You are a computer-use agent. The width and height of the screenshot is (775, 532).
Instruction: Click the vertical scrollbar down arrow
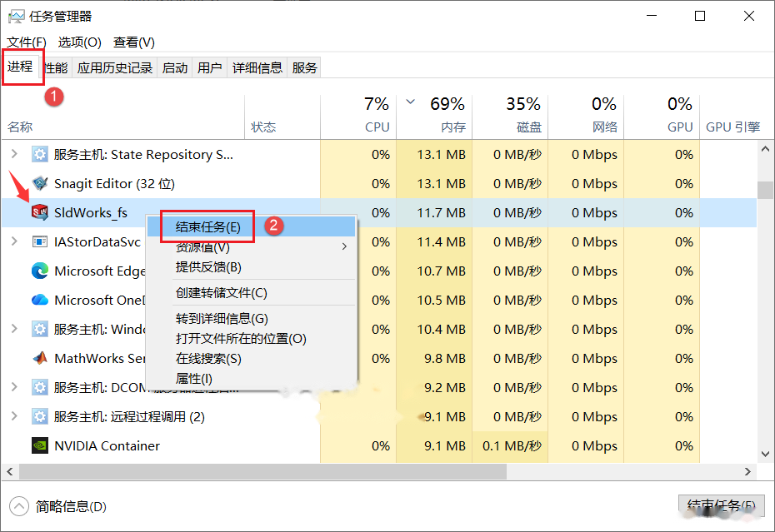point(766,454)
